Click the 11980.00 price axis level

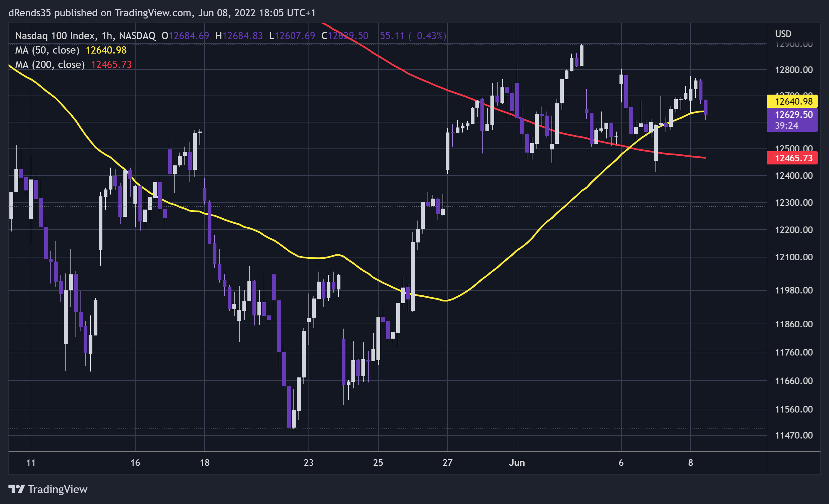[793, 290]
